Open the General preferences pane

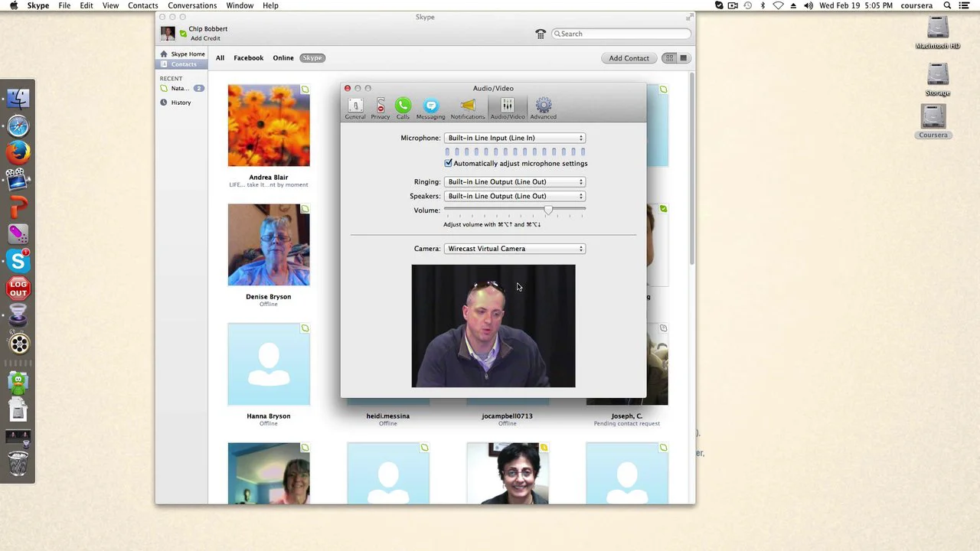coord(354,109)
